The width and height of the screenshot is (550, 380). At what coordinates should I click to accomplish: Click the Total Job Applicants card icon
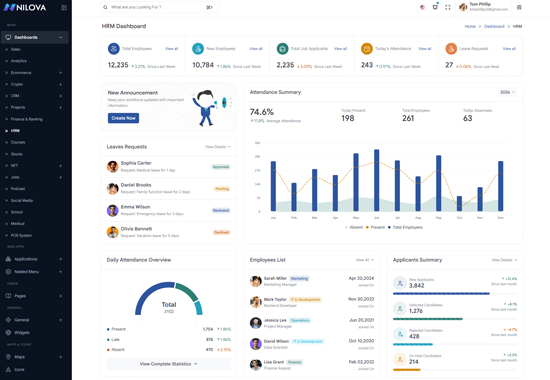[x=282, y=49]
